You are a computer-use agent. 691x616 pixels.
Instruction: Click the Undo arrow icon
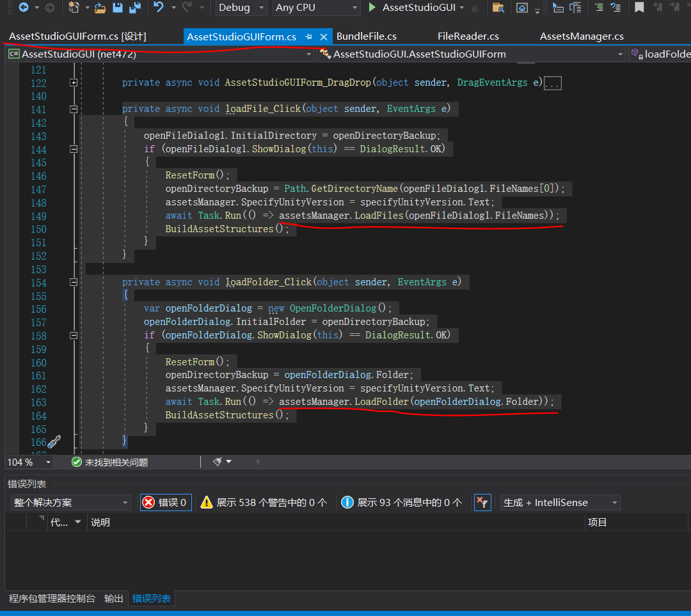click(x=159, y=8)
